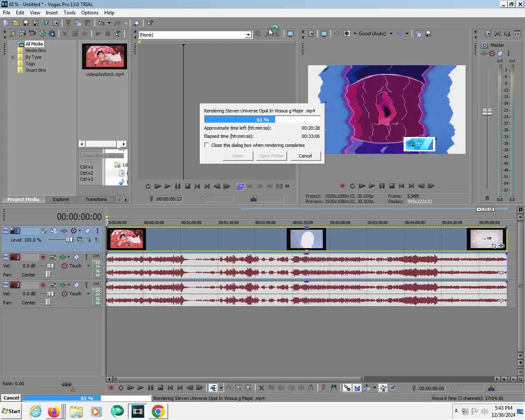Viewport: 525px width, 420px height.
Task: Click Make Compositing Child on video track 1
Action: (x=89, y=240)
